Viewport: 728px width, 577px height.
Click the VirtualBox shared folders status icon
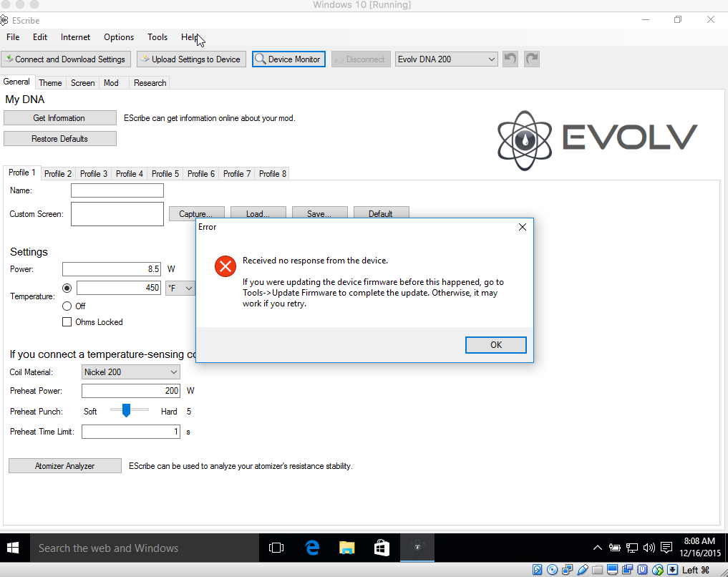598,570
